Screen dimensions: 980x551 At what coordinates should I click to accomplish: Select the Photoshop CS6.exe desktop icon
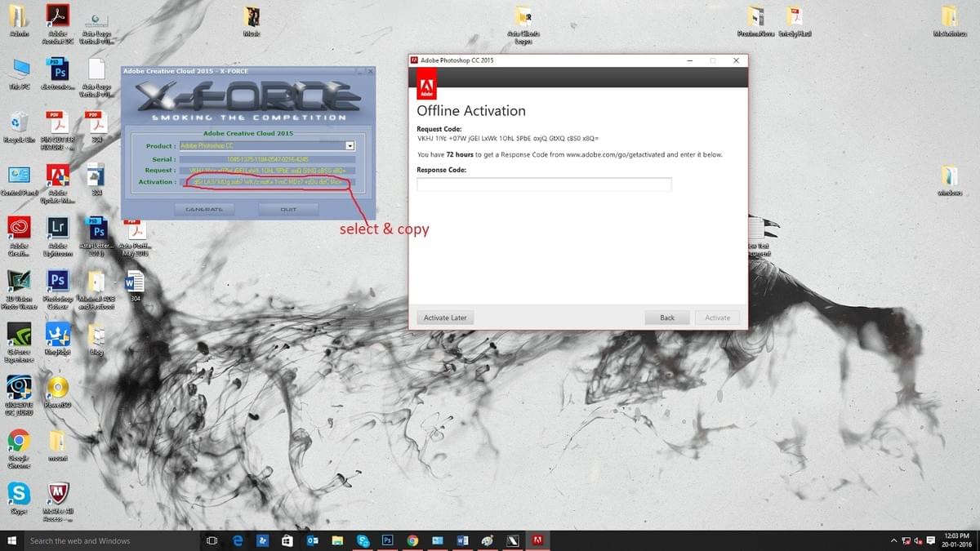point(57,290)
